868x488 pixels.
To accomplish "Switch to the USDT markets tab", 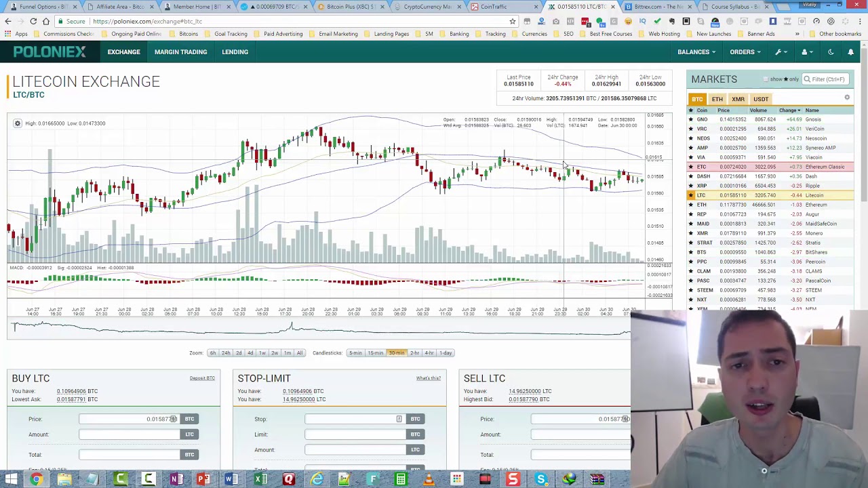I will click(761, 99).
